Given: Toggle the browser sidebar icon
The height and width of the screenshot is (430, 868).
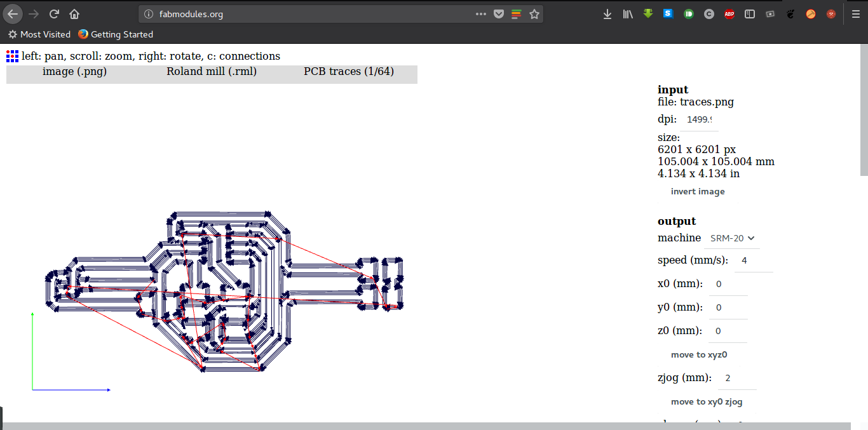Looking at the screenshot, I should [x=749, y=13].
